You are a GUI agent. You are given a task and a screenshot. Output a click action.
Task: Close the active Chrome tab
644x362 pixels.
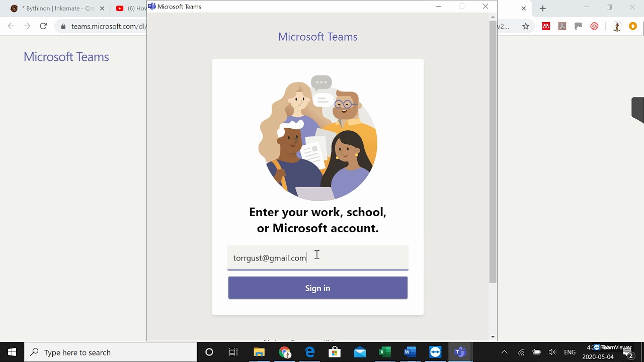click(524, 9)
